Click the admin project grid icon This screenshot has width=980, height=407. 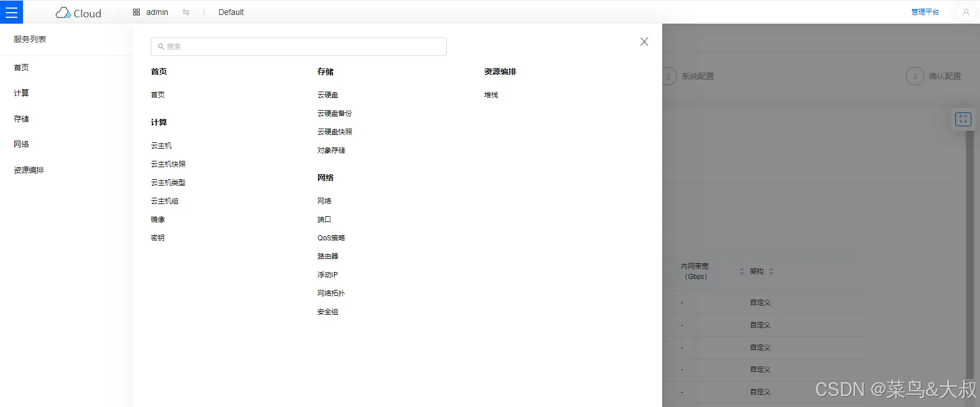click(x=136, y=12)
